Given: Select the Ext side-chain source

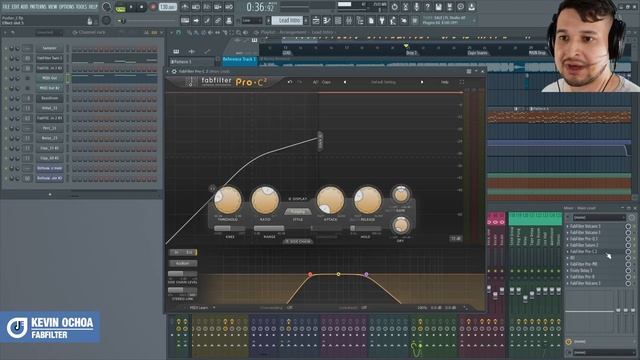Looking at the screenshot, I should coord(190,253).
